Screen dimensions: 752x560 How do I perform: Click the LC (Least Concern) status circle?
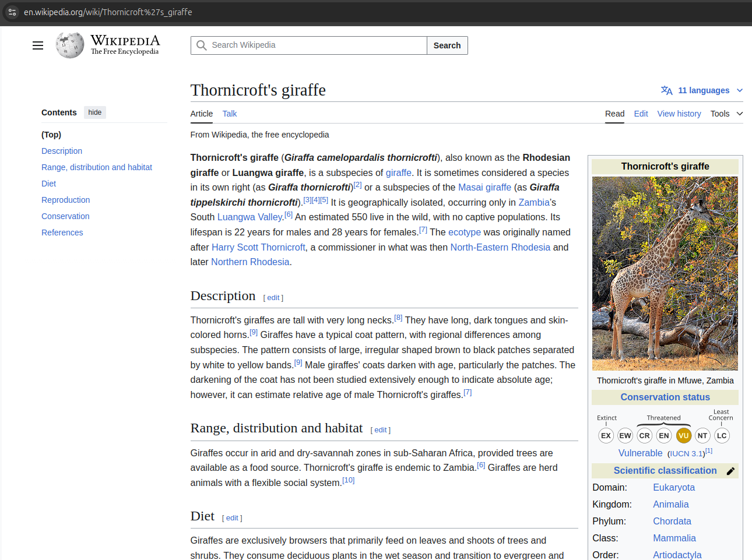coord(722,435)
